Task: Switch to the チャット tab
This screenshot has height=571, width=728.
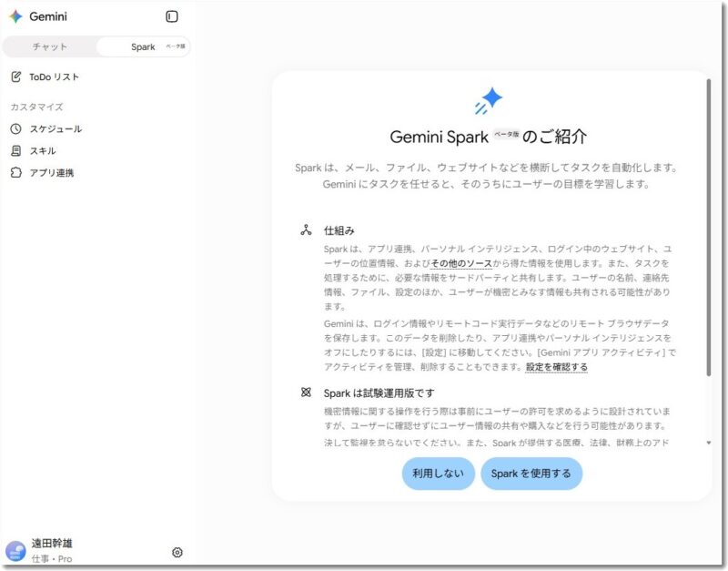Action: click(x=50, y=47)
